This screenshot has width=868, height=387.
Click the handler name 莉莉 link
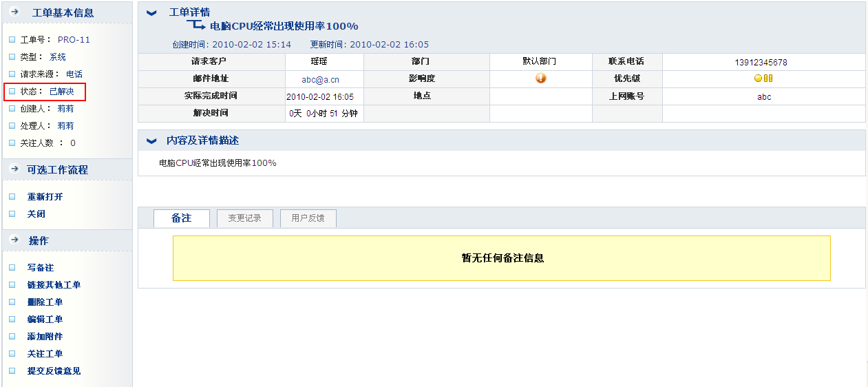(x=65, y=126)
